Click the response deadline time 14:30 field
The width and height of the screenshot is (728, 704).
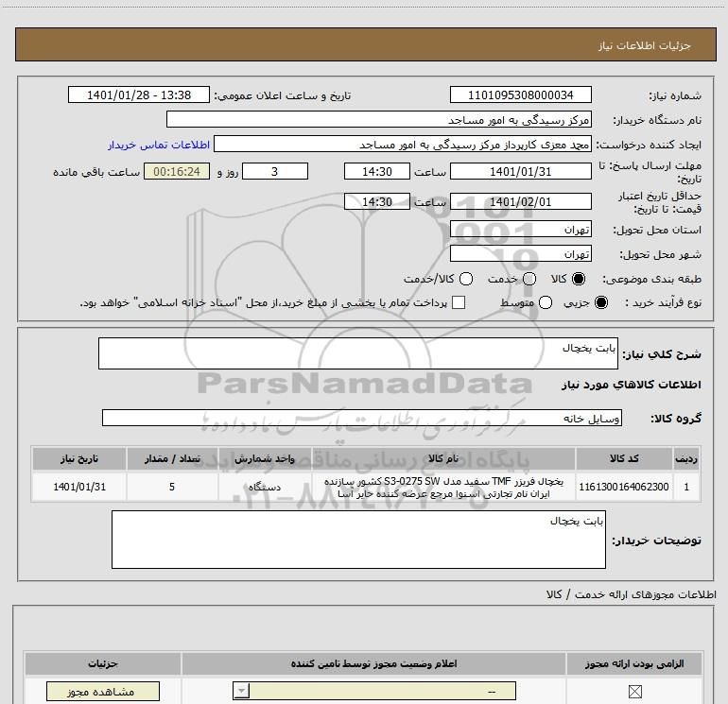click(x=377, y=171)
